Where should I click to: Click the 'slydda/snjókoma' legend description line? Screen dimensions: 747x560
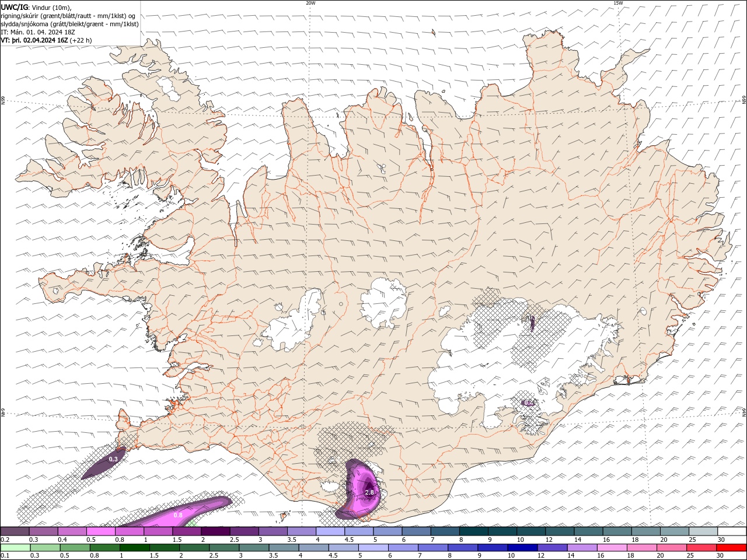[x=70, y=24]
